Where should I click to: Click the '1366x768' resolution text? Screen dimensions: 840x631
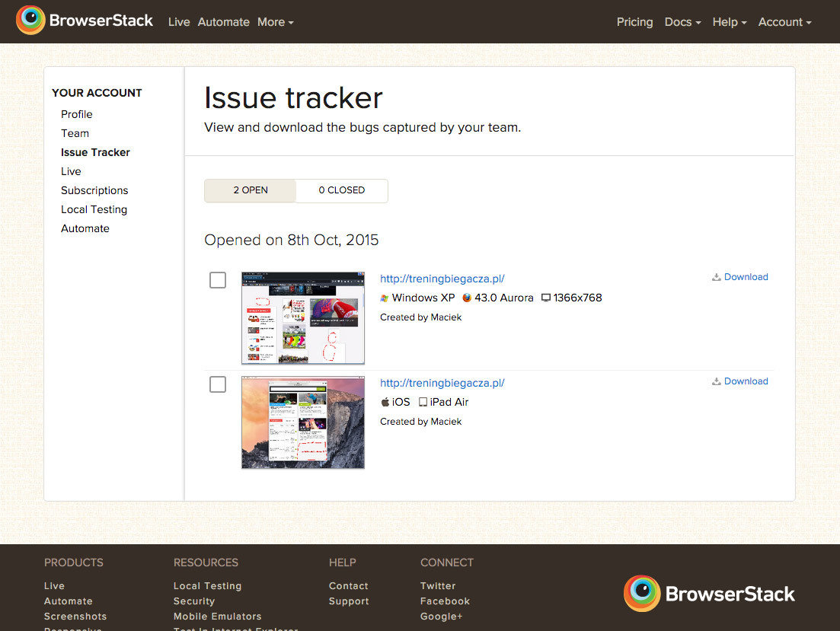point(577,298)
